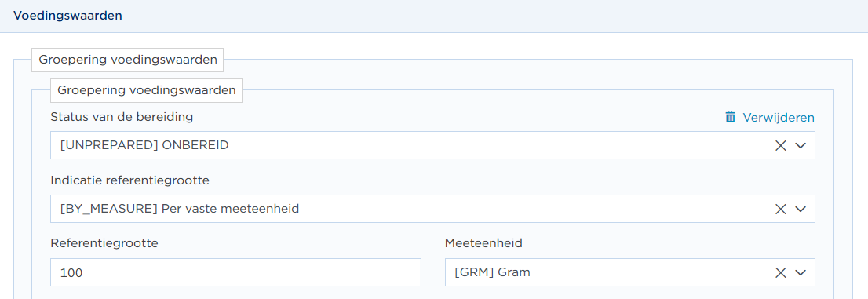Click the empty Voedingswaarden header bar area
868x299 pixels.
(493, 16)
